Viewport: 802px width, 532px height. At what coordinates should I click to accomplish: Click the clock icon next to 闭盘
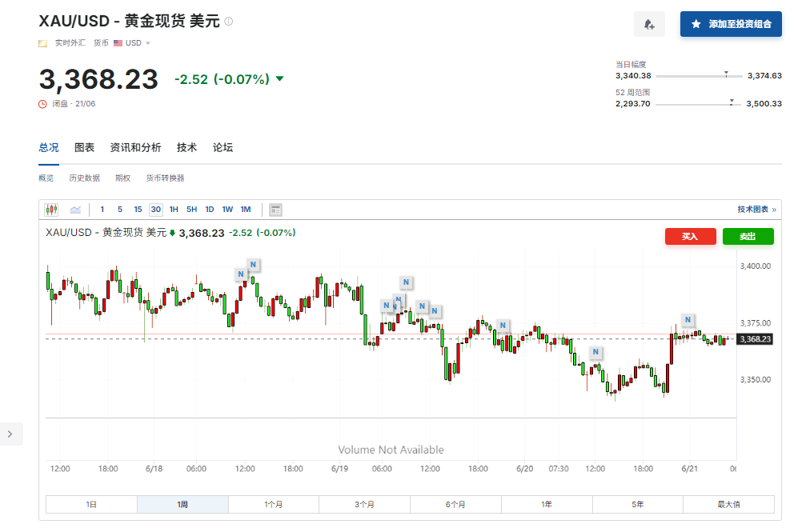point(42,102)
